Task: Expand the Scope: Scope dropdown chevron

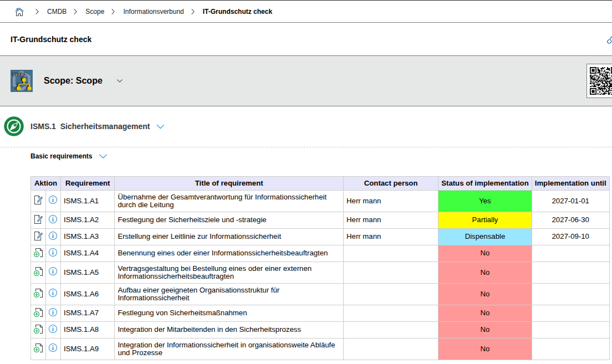Action: (x=120, y=81)
